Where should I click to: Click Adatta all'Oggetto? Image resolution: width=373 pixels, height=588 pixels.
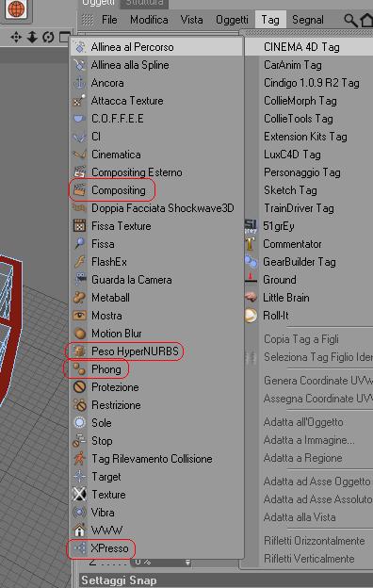[x=303, y=422]
